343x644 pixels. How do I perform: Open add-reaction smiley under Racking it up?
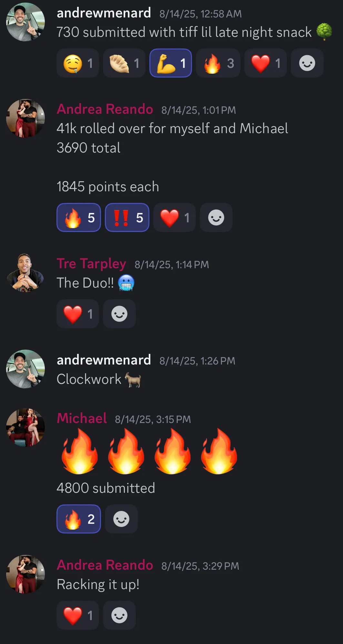point(119,615)
